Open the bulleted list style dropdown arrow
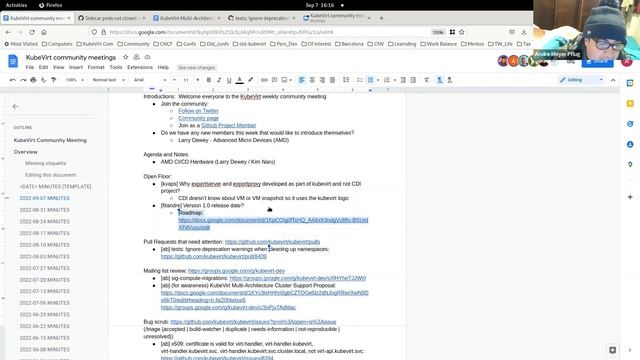 378,80
